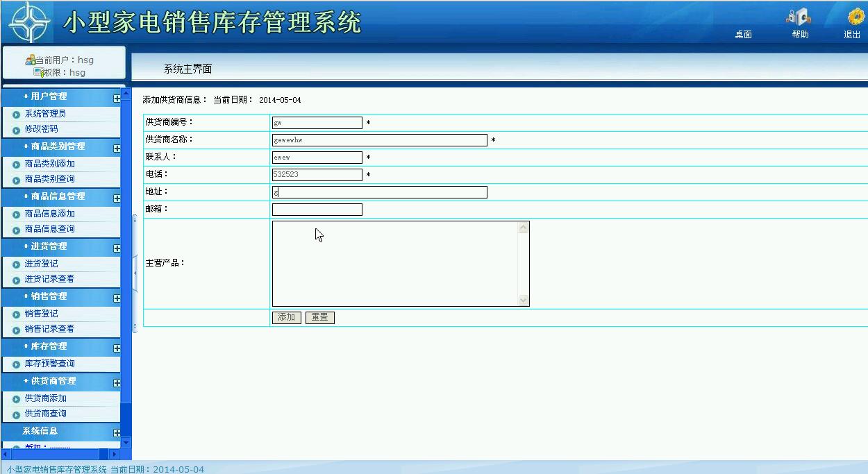Expand 供货商管理 section plus icon
The image size is (868, 474).
117,383
